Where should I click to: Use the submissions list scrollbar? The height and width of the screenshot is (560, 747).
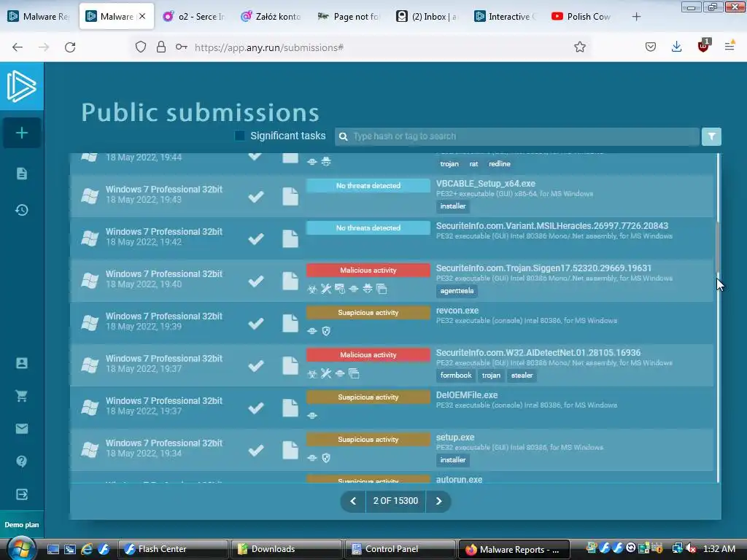[718, 248]
